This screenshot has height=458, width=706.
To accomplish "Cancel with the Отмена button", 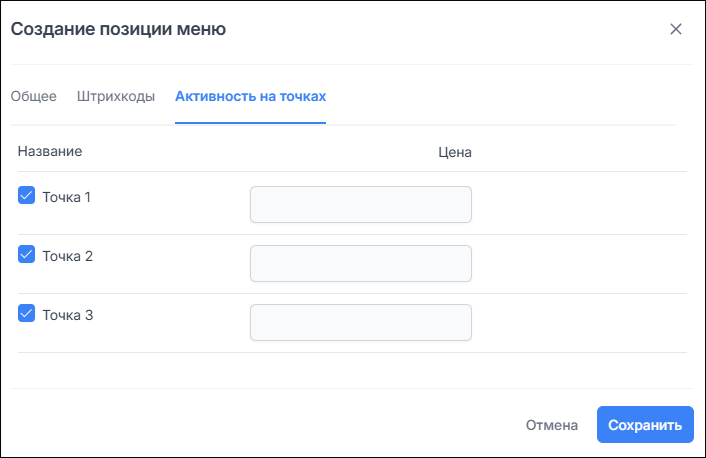I will coord(551,425).
